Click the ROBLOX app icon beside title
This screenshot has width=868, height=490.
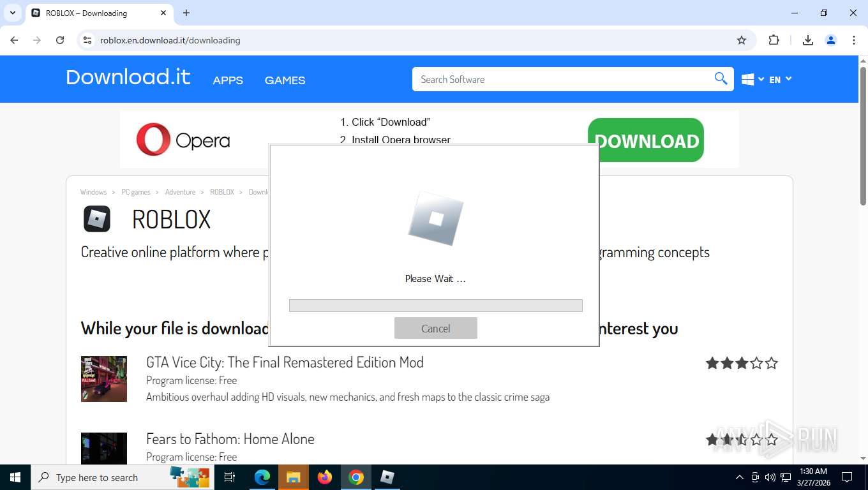point(97,219)
